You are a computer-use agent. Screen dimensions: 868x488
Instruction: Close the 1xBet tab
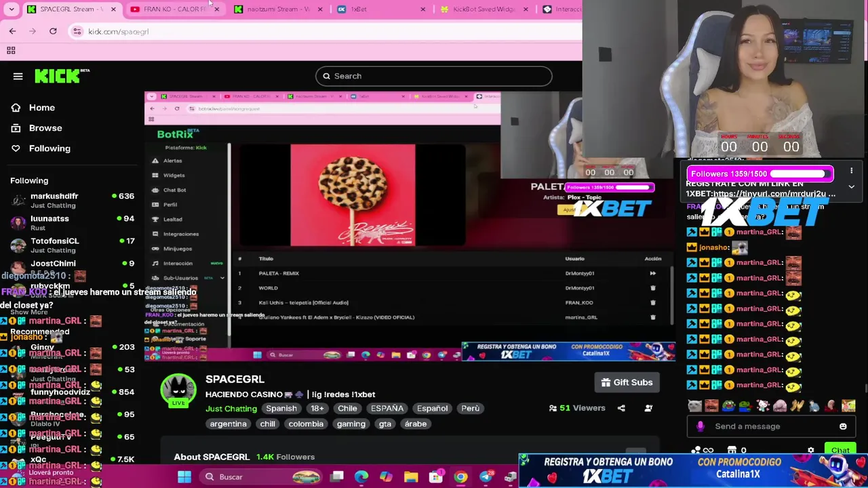coord(423,9)
